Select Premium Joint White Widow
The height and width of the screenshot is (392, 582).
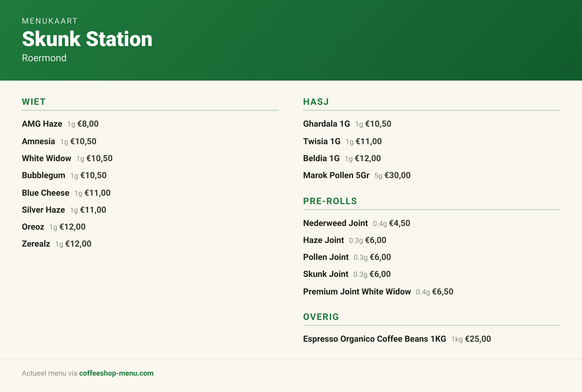tap(378, 292)
